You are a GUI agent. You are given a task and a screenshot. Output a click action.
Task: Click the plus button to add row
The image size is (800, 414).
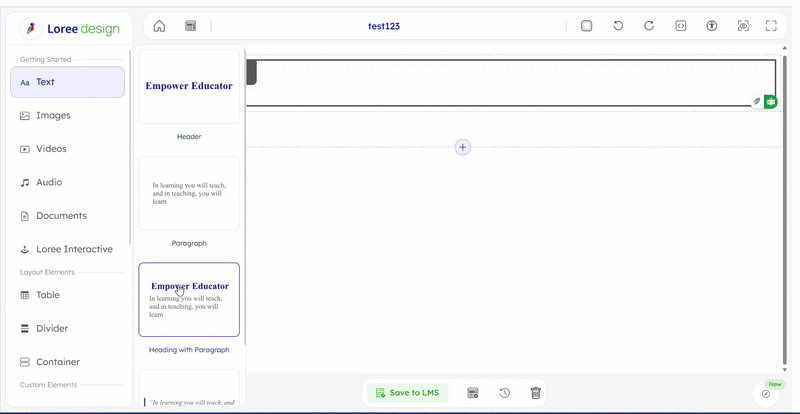[x=463, y=148]
